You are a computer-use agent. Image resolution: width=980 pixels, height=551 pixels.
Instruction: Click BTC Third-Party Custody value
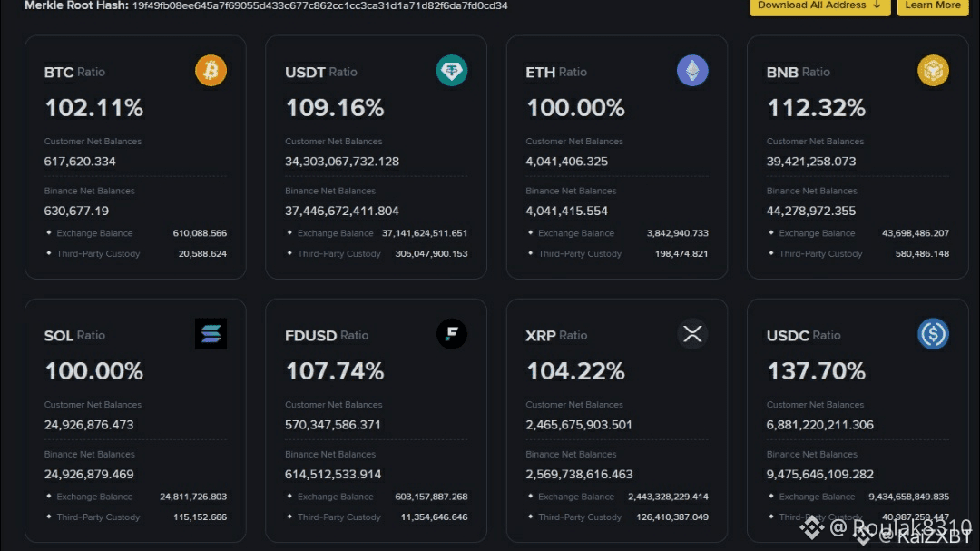(x=202, y=253)
